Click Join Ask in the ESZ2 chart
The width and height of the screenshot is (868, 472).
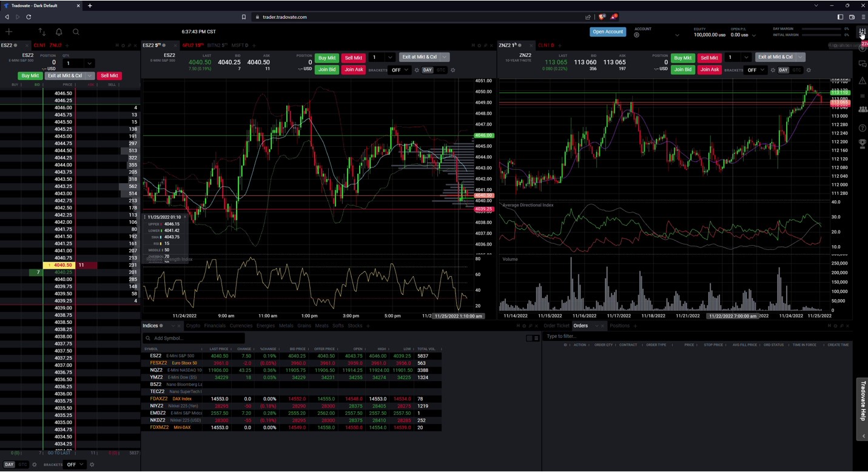(x=353, y=70)
